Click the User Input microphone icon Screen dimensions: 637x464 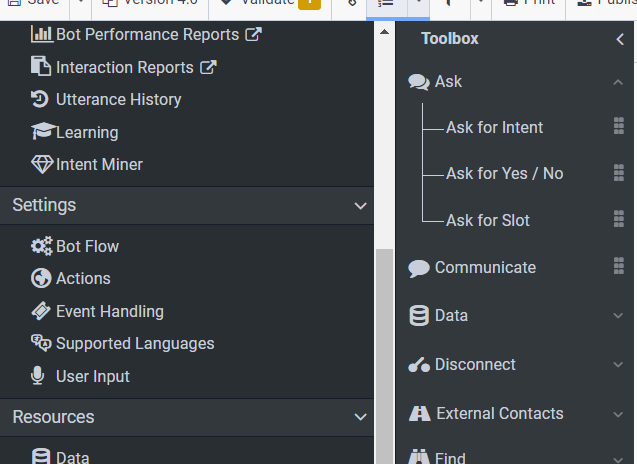point(39,376)
